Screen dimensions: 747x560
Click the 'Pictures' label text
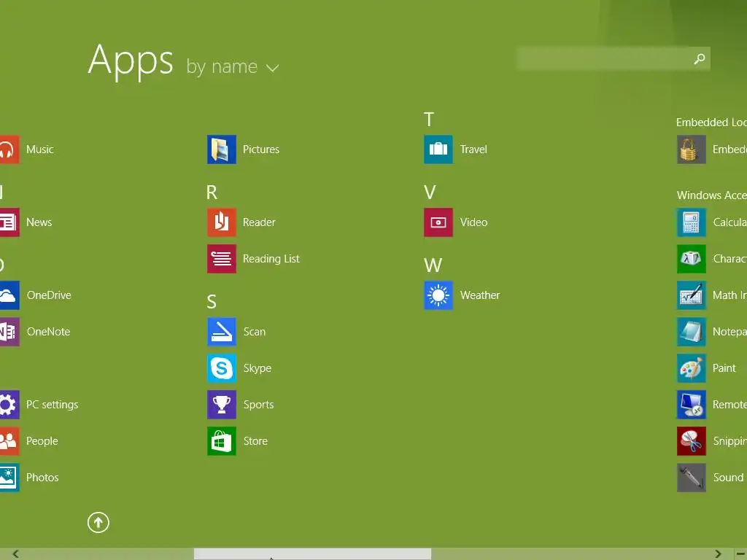pos(261,149)
